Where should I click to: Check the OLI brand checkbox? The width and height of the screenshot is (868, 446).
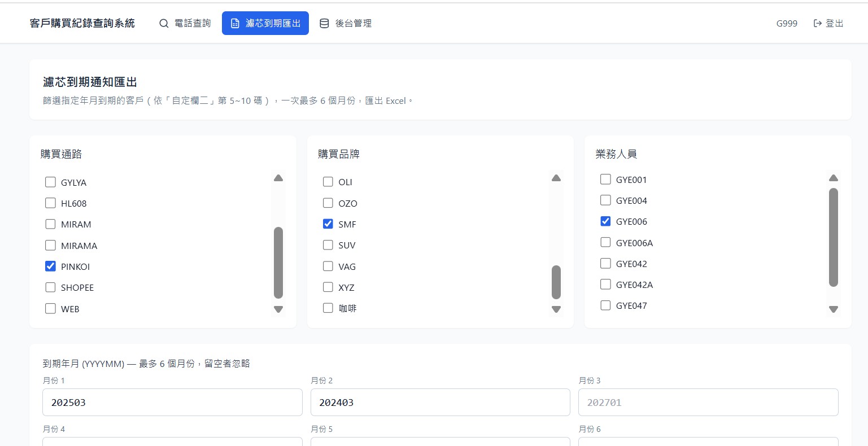click(328, 181)
